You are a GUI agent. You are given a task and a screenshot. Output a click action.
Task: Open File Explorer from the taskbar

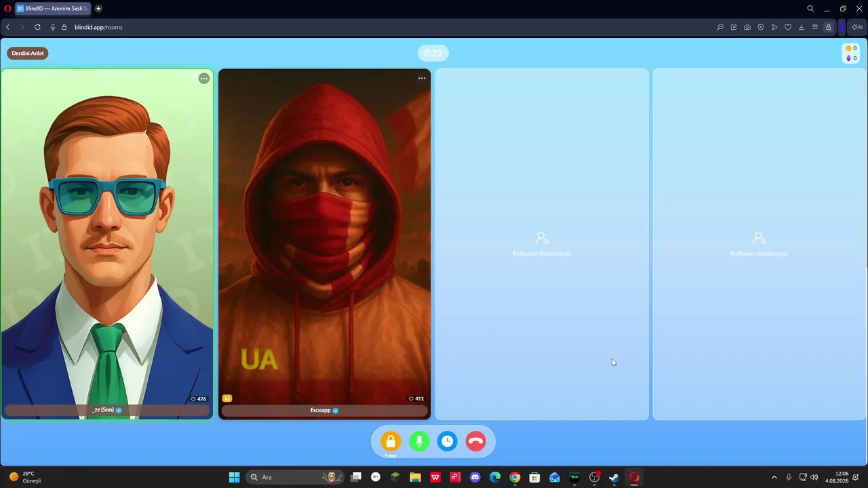click(x=415, y=477)
